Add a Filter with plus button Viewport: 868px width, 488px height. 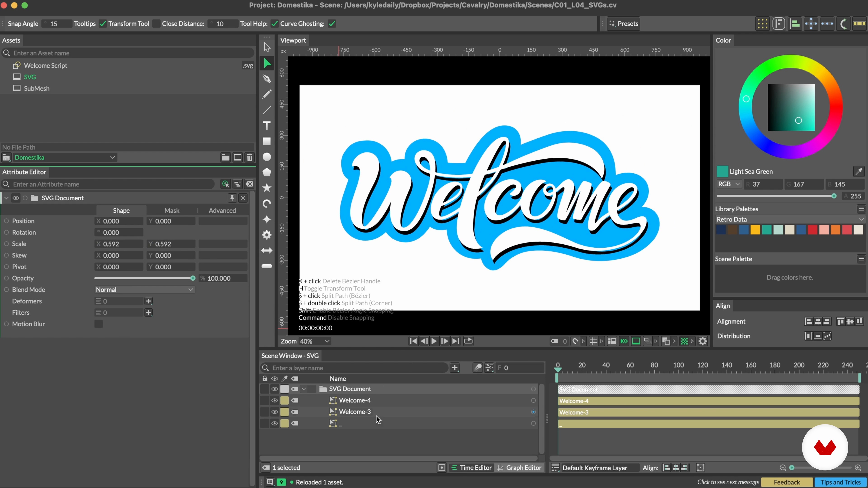149,312
